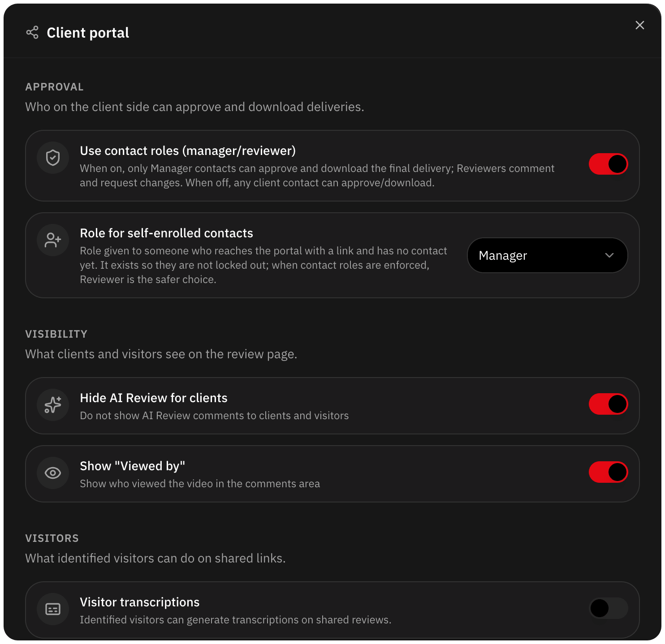Viewport: 665px width, 644px height.
Task: Click the share icon beside Client portal
Action: point(32,32)
